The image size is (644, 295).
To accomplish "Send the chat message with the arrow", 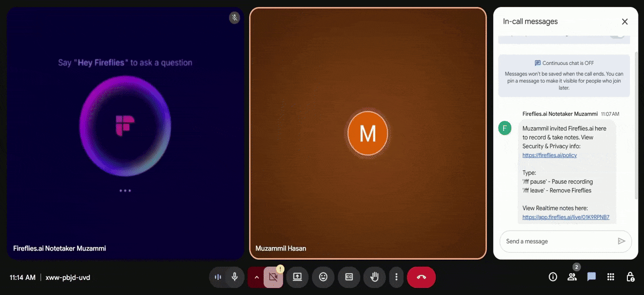I will point(622,241).
